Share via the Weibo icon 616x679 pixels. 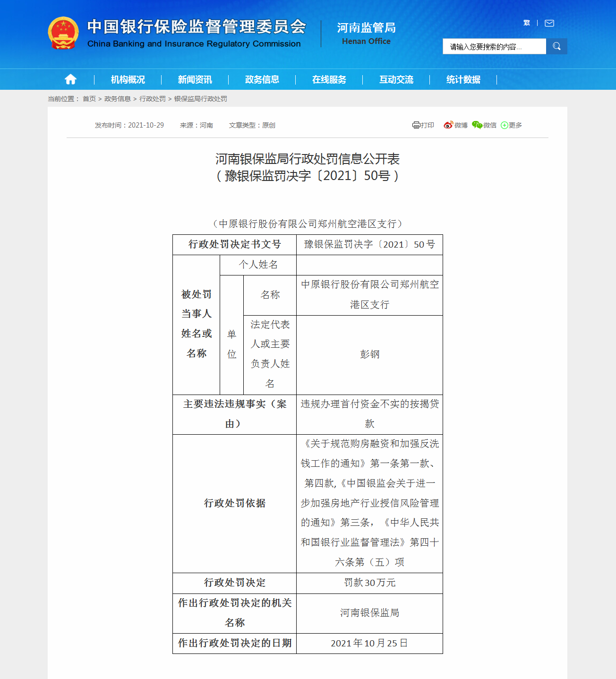(448, 125)
